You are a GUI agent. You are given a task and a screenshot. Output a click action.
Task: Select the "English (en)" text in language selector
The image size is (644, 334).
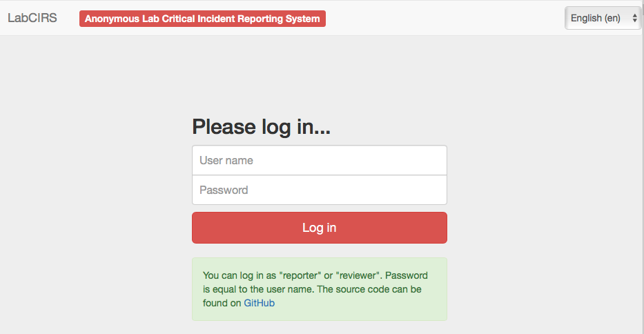(x=595, y=19)
